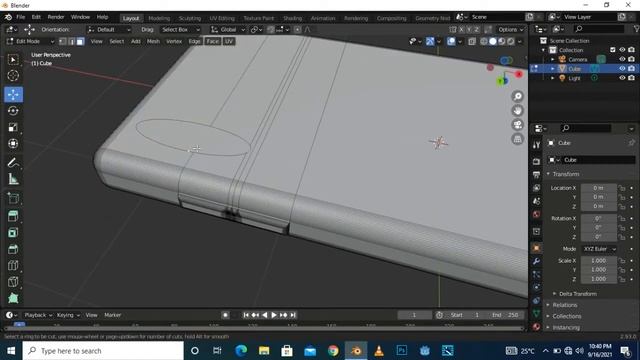The width and height of the screenshot is (640, 360).
Task: Open the Playback popover
Action: (38, 315)
